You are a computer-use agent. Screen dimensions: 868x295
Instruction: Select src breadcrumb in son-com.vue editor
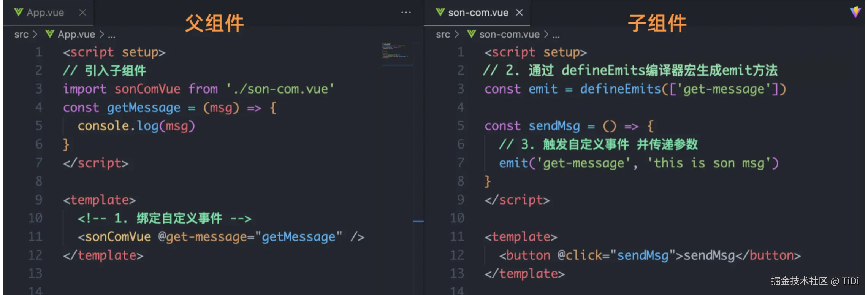443,35
